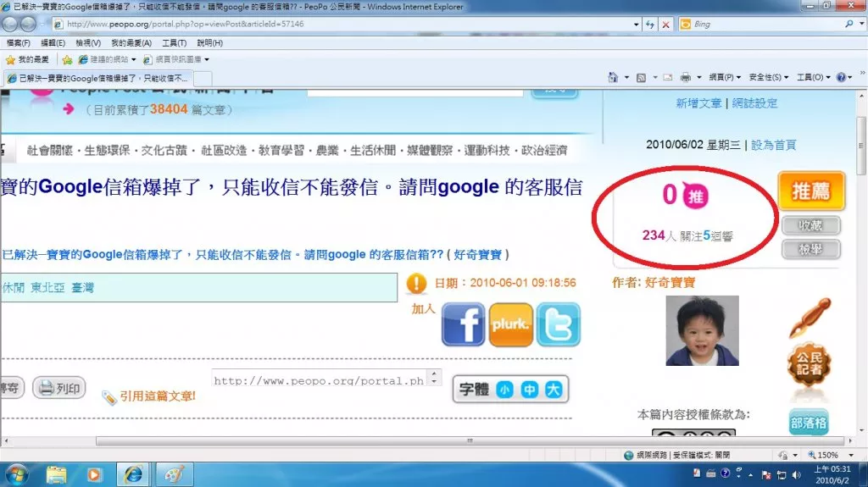Click the RSS feeds toolbar icon

[641, 77]
